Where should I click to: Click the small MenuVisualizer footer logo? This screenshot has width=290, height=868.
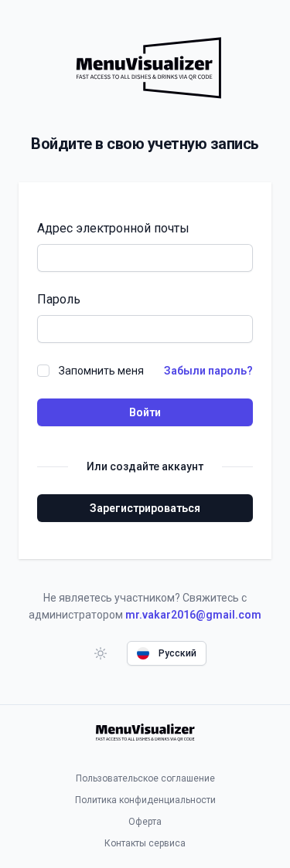click(145, 732)
